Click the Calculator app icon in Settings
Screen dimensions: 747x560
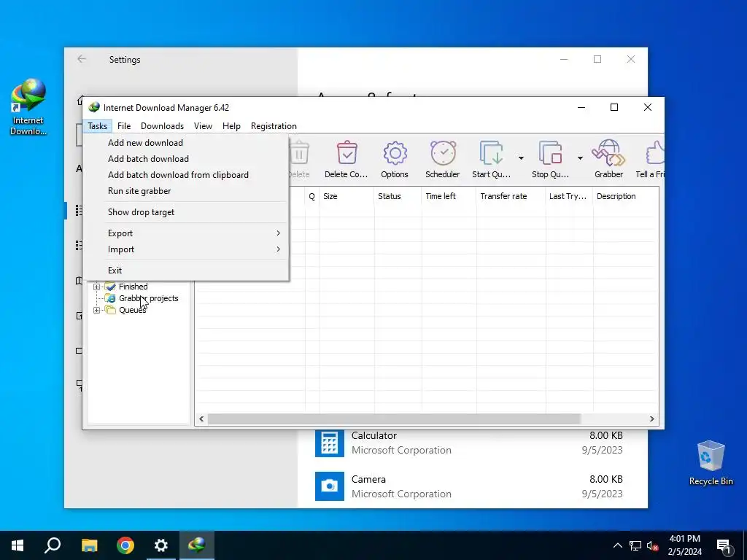[329, 443]
